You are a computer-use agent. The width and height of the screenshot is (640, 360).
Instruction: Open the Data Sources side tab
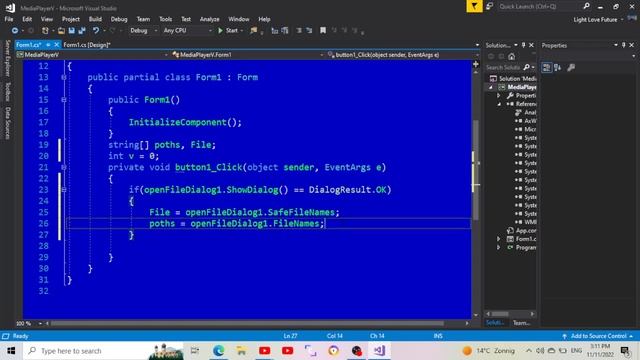coord(7,123)
